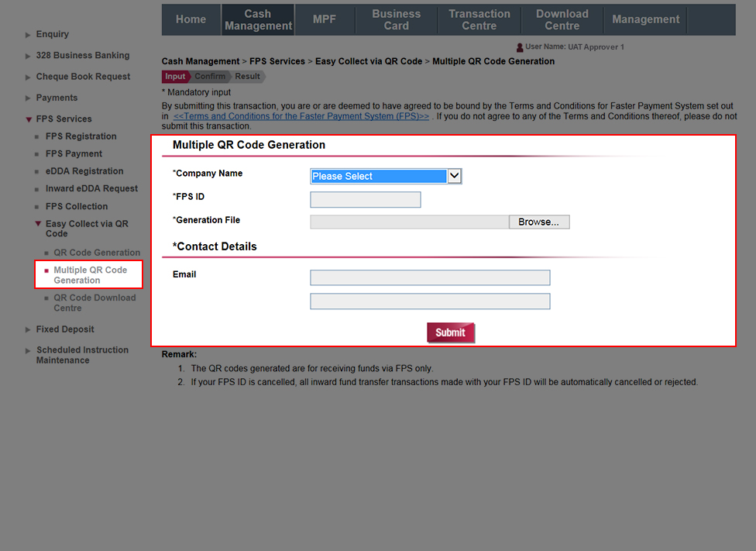This screenshot has height=551, width=756.
Task: Open the Home tab
Action: [x=191, y=20]
